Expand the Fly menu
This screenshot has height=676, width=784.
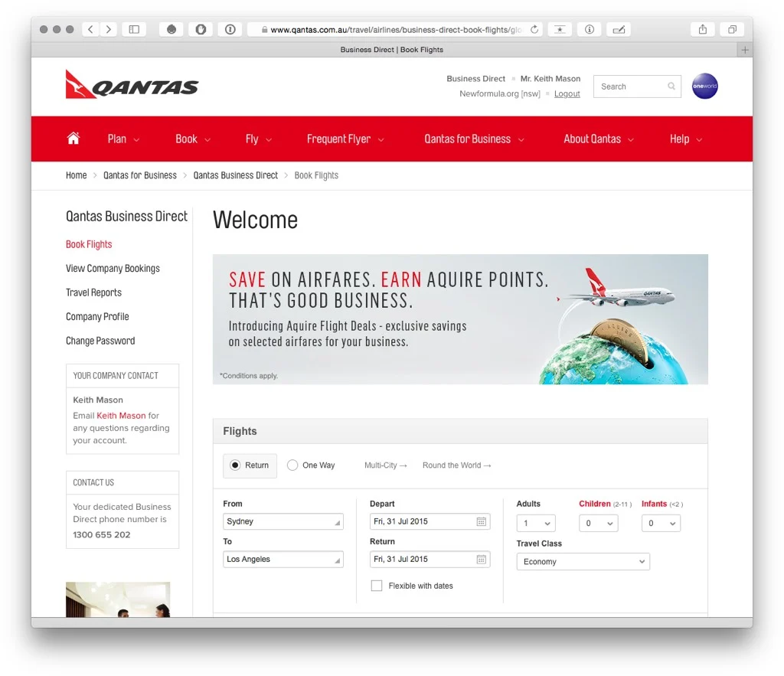click(x=259, y=139)
